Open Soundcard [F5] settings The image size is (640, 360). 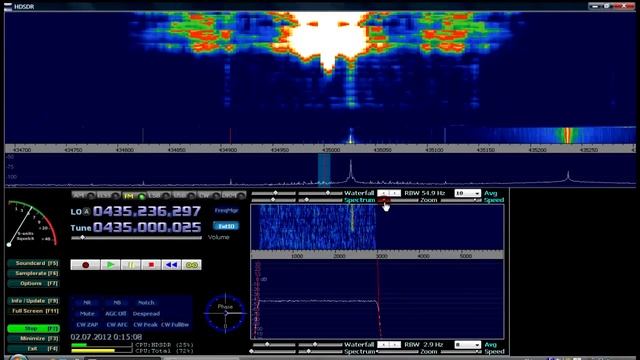(34, 263)
